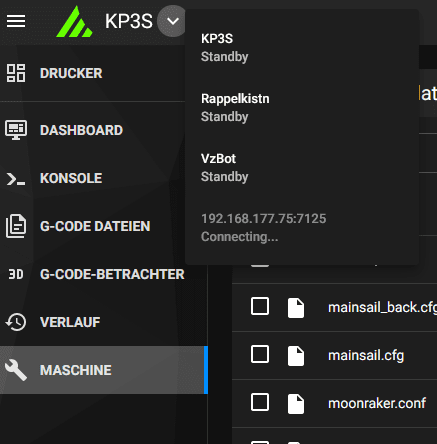The height and width of the screenshot is (444, 437).
Task: Click the Verlauf history clock icon
Action: (16, 322)
